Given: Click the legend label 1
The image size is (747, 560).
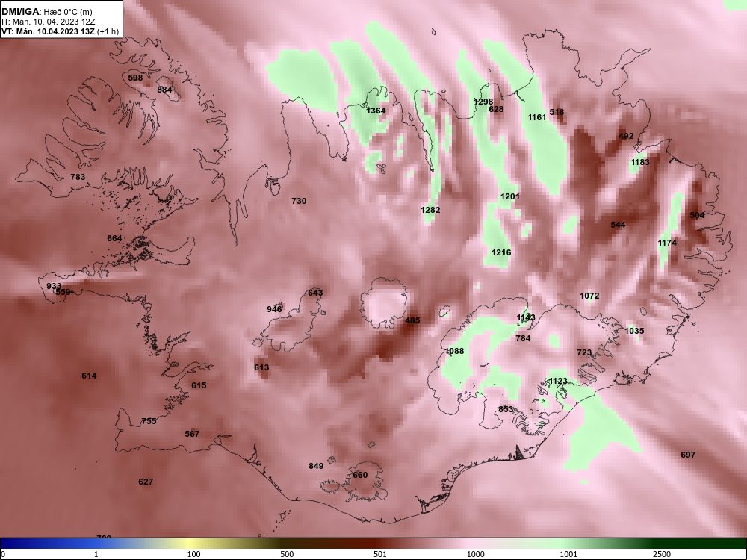Looking at the screenshot, I should [96, 554].
